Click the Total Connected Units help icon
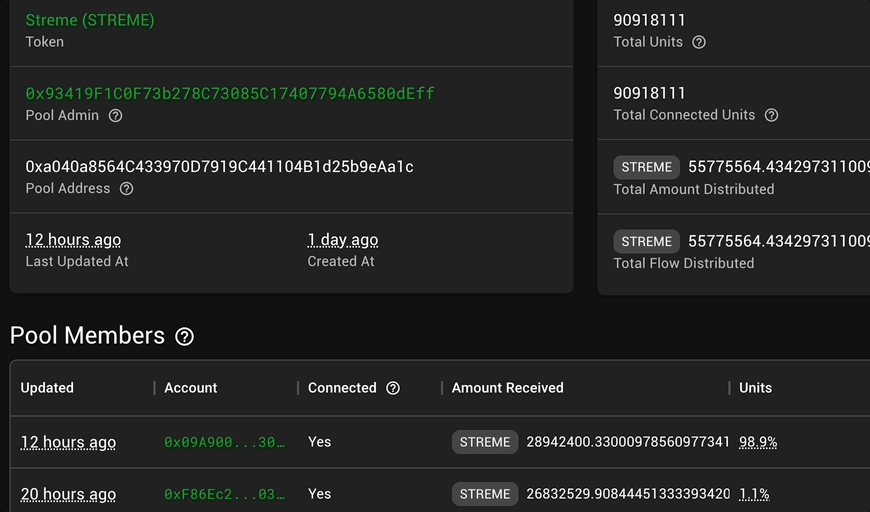The width and height of the screenshot is (870, 512). coord(771,115)
